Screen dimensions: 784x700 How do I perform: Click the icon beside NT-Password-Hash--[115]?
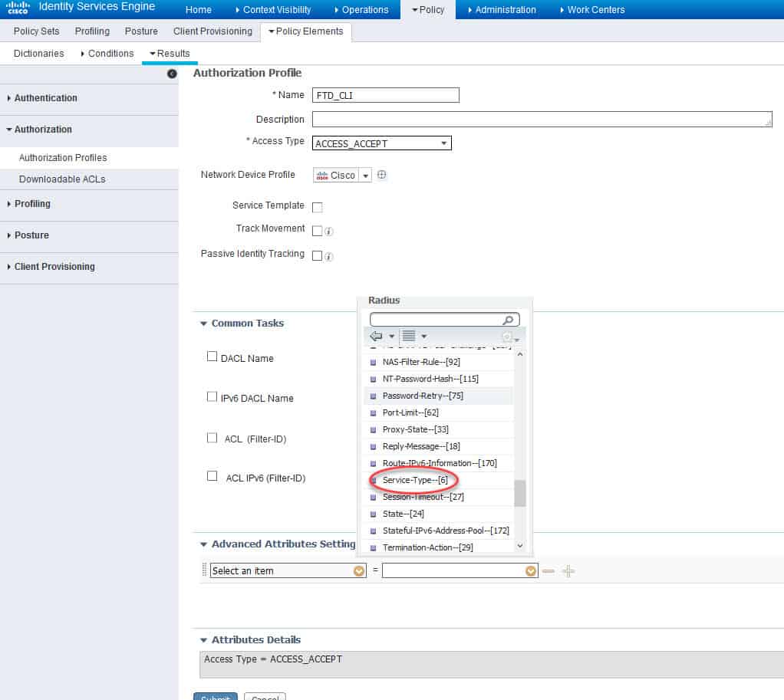[x=373, y=380]
